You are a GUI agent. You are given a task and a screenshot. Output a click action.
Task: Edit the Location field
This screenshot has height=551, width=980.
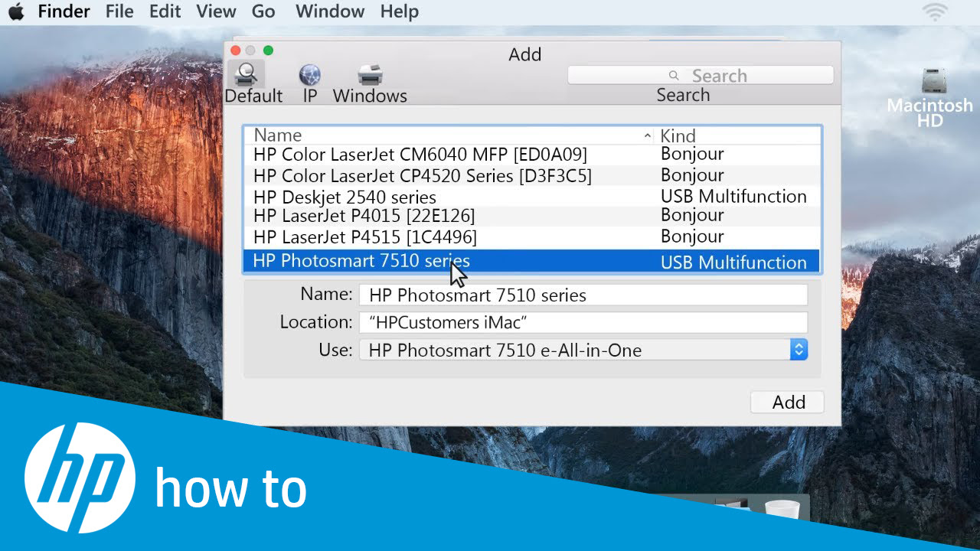(x=583, y=322)
